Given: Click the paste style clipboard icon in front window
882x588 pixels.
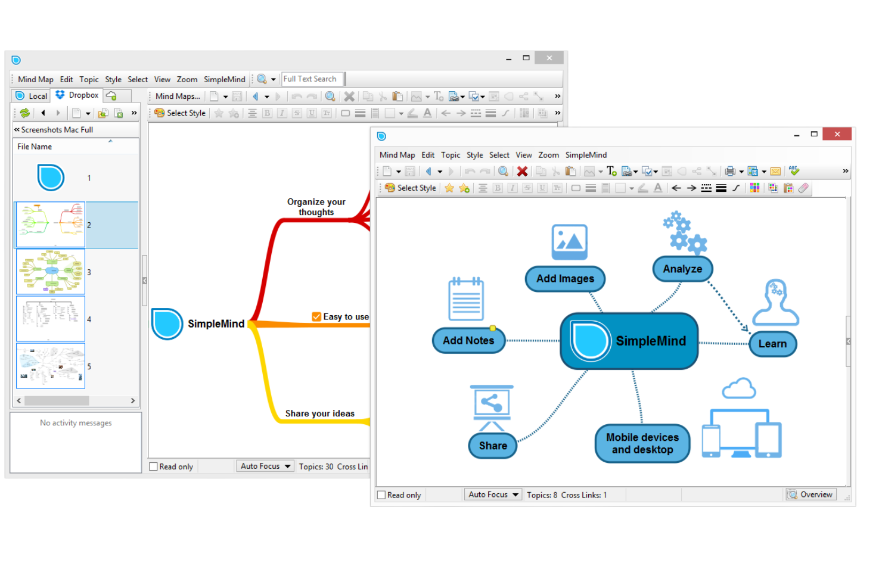Looking at the screenshot, I should pyautogui.click(x=788, y=188).
